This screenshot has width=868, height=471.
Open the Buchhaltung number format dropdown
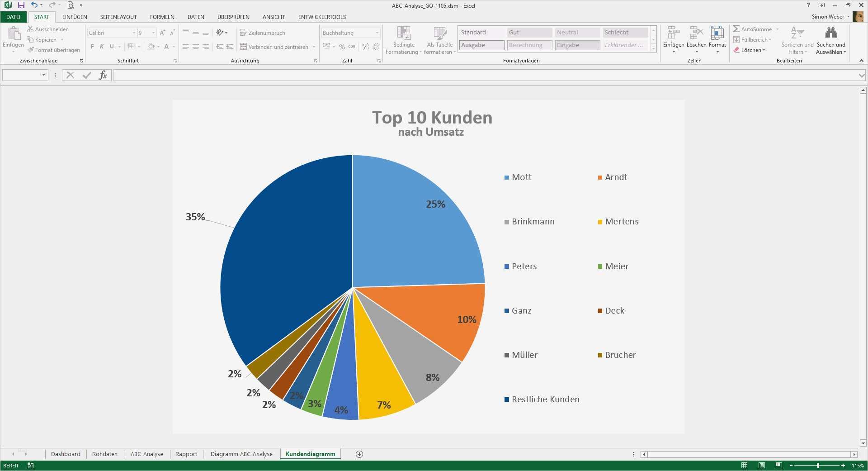coord(377,33)
